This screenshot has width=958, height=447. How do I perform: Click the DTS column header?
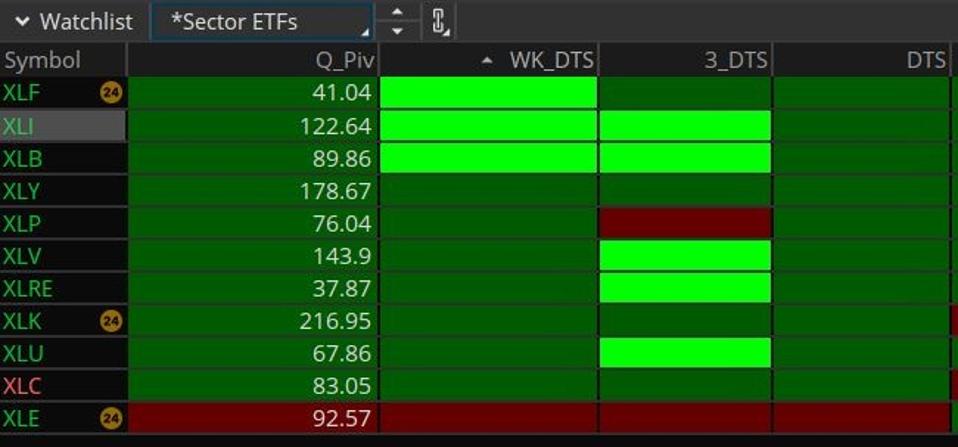click(925, 60)
